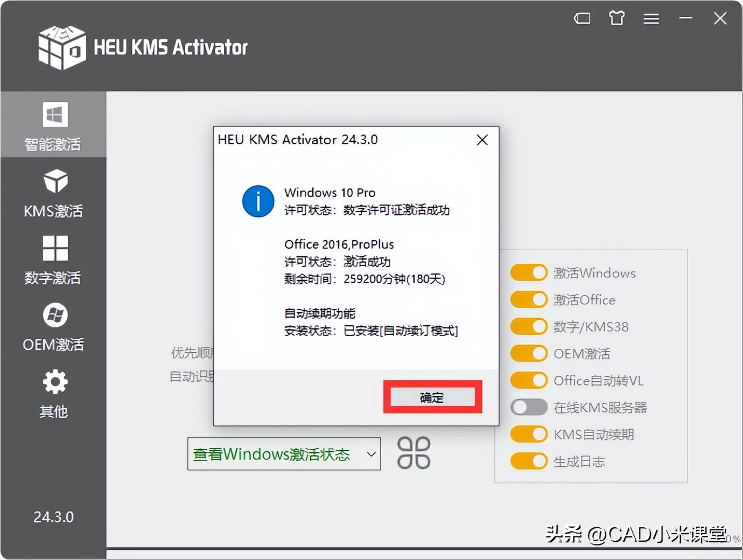The height and width of the screenshot is (560, 743).
Task: Click the blue information icon in dialog
Action: (x=258, y=201)
